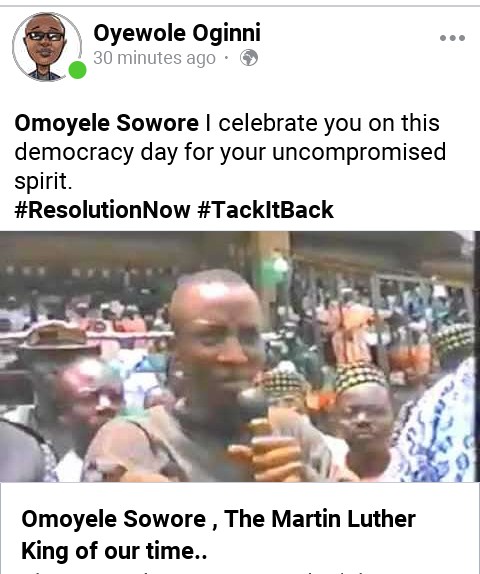Open Oyewole Oginni's cartoon profile picture
This screenshot has width=480, height=574.
(46, 47)
